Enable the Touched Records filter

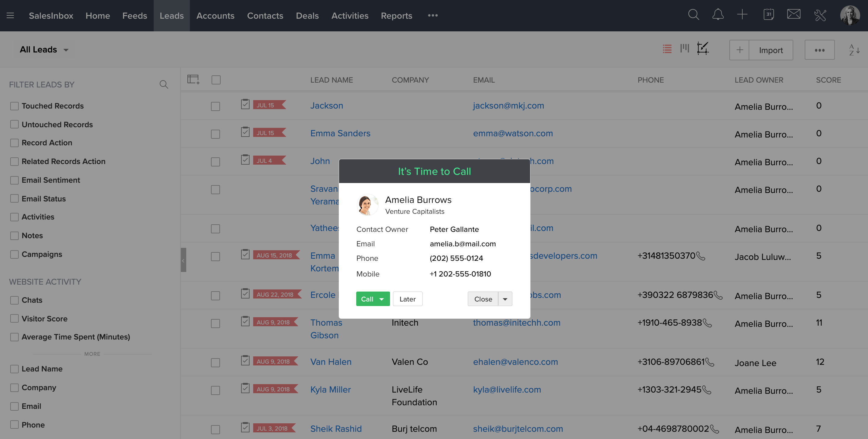[x=14, y=106]
